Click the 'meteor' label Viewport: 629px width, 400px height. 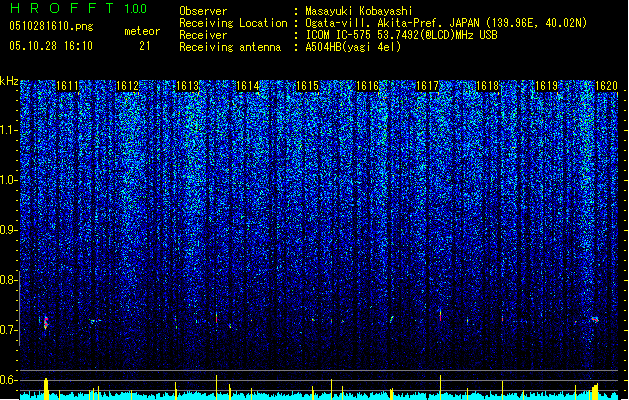tap(142, 31)
